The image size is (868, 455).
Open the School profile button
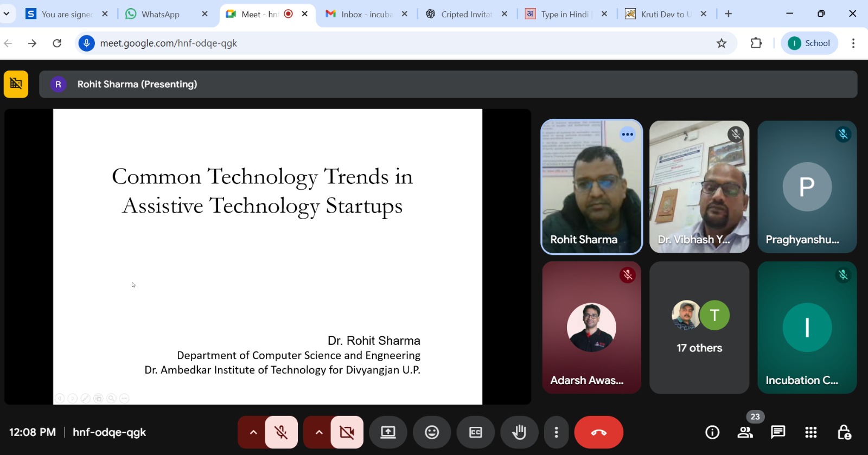click(x=809, y=43)
